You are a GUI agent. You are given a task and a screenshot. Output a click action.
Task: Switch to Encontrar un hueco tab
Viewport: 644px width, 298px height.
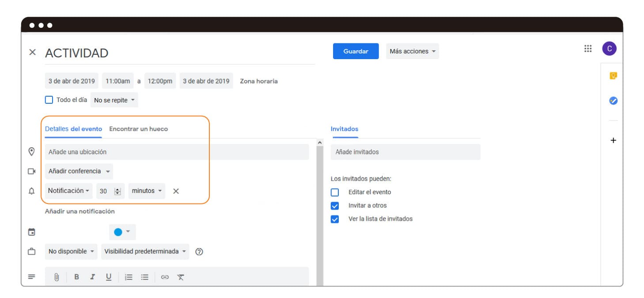coord(138,129)
